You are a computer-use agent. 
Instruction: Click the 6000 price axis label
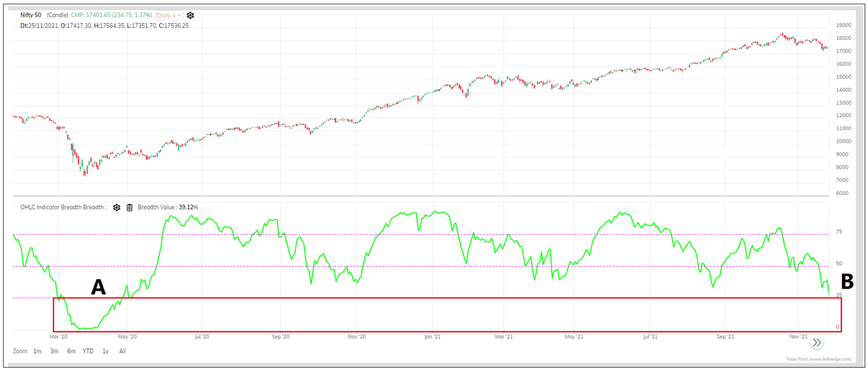coord(843,194)
